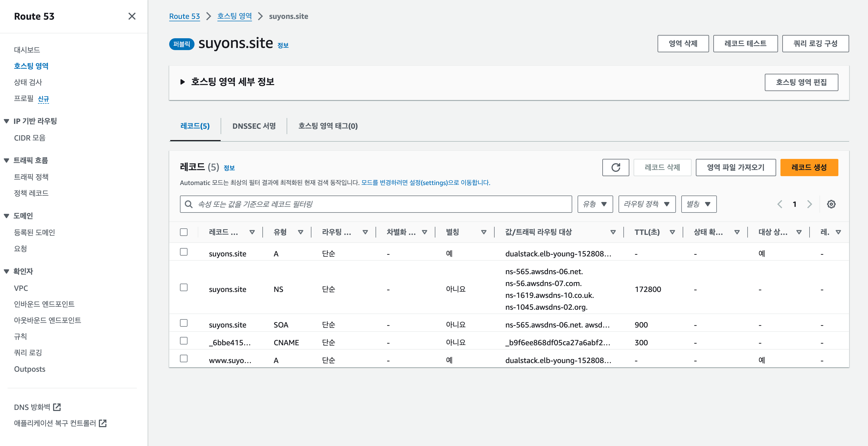
Task: Sort by 유형 column header arrow
Action: click(x=301, y=232)
